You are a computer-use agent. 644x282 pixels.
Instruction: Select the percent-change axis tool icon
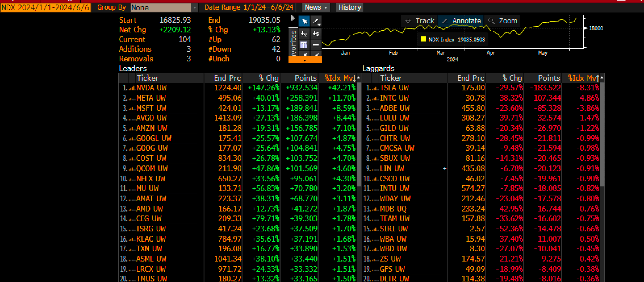pyautogui.click(x=304, y=34)
